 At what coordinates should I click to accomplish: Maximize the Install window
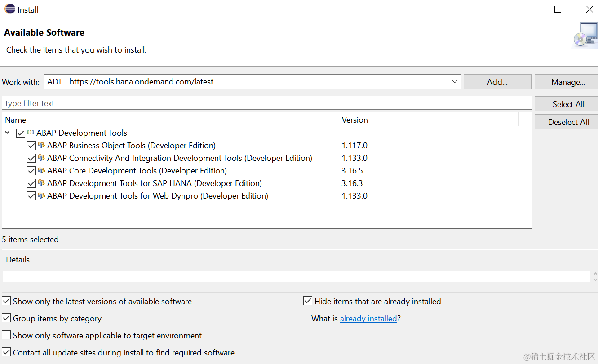[x=558, y=9]
